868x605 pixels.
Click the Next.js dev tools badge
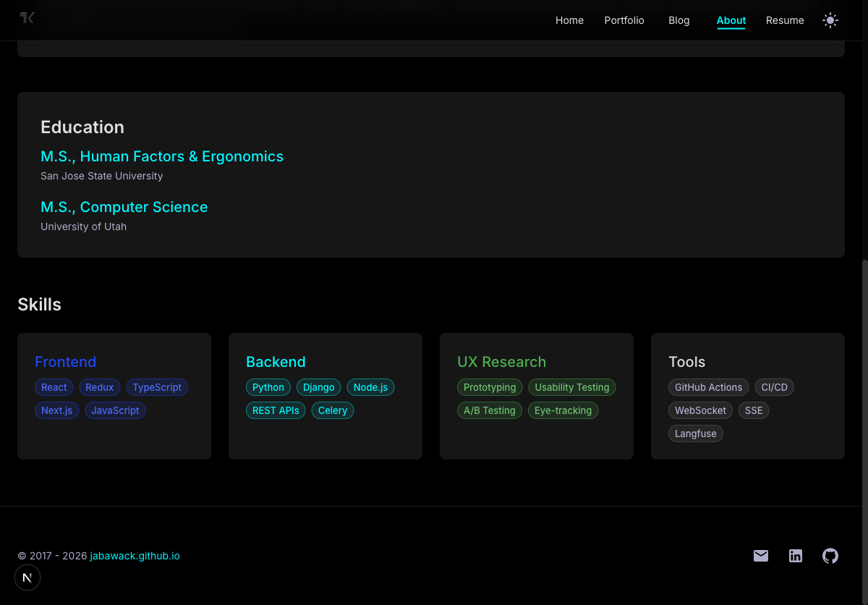pyautogui.click(x=27, y=577)
